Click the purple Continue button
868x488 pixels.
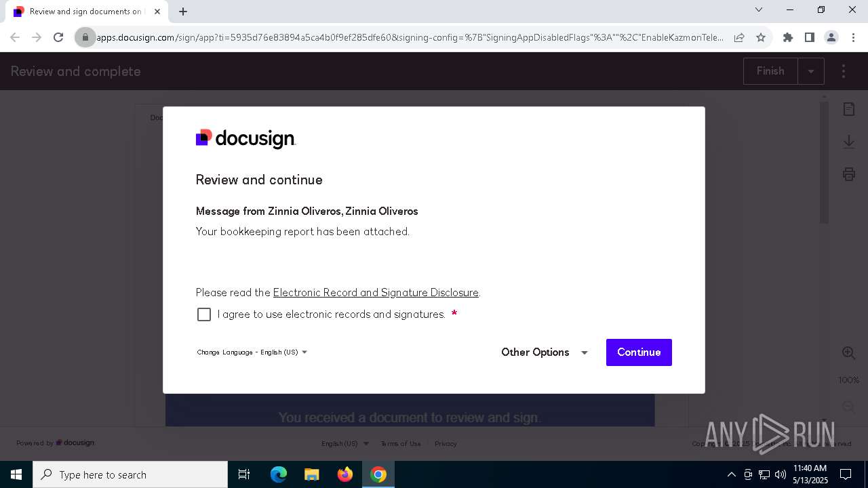639,352
